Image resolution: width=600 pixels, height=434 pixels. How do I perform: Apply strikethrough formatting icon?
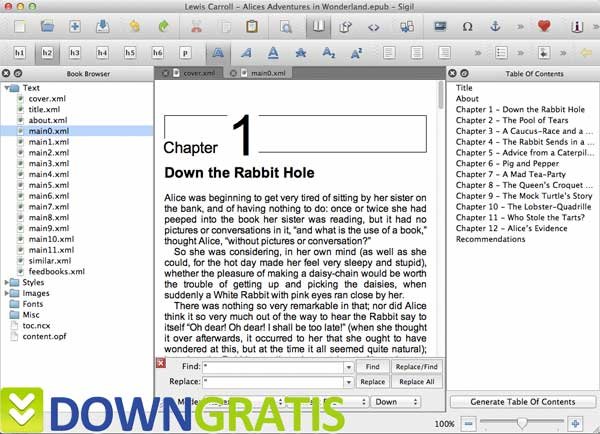(x=300, y=53)
